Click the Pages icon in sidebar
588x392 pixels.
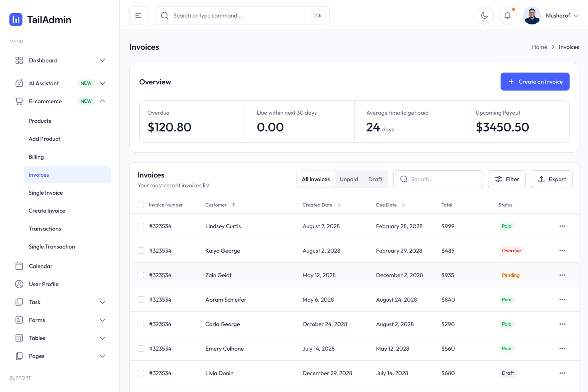pyautogui.click(x=19, y=356)
